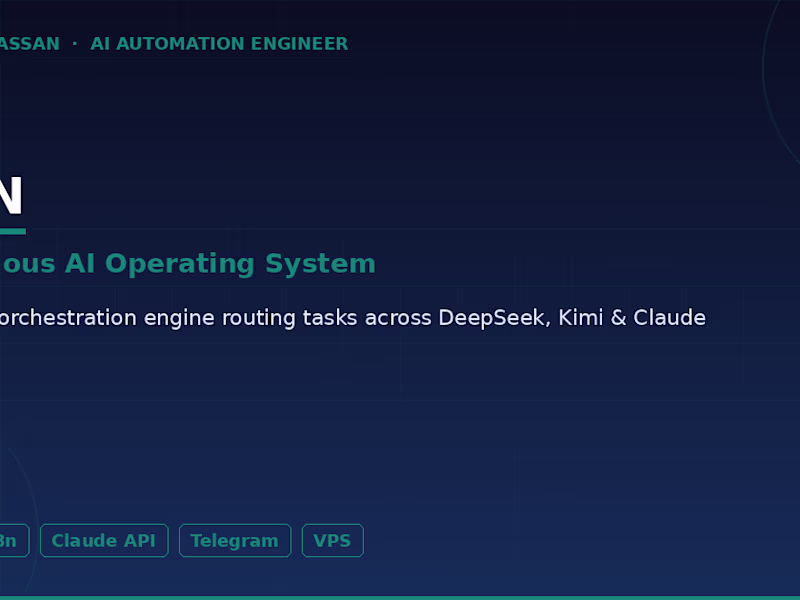This screenshot has height=600, width=800.
Task: Click the VPS tag
Action: tap(332, 541)
